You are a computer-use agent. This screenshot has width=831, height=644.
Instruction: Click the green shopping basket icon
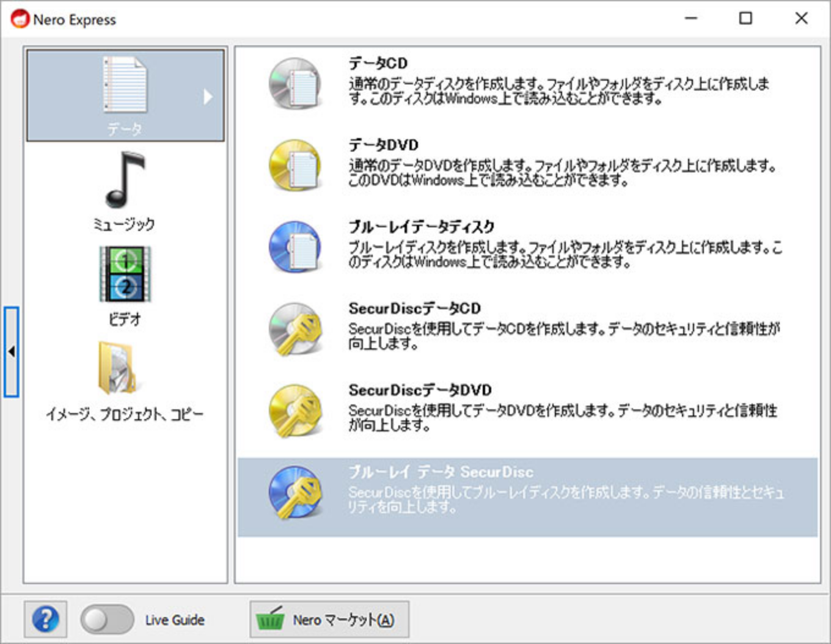coord(270,618)
